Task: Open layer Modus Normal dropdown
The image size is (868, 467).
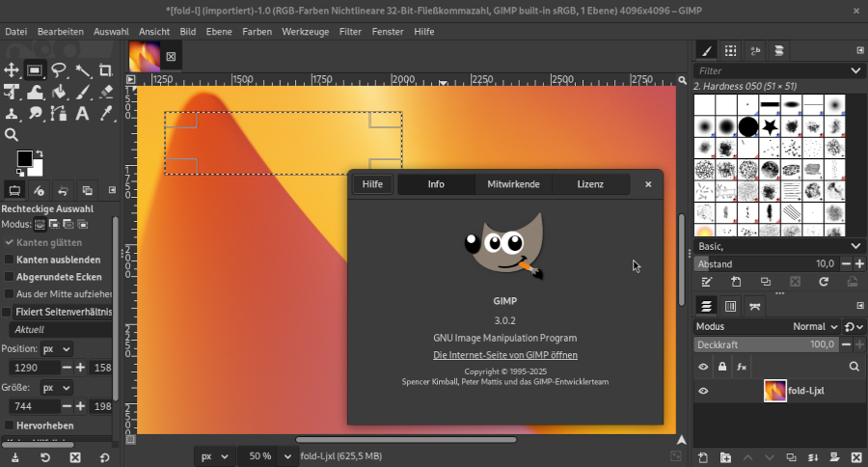Action: [x=767, y=327]
